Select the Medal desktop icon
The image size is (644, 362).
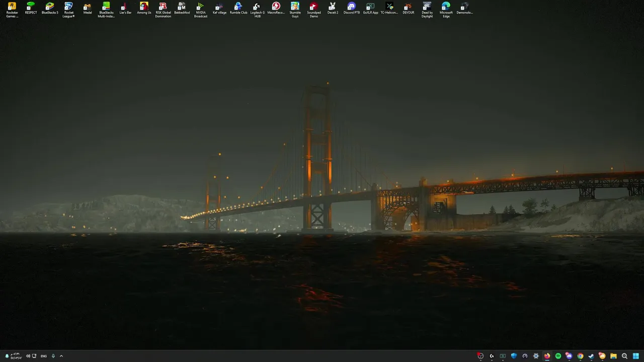[x=88, y=8]
